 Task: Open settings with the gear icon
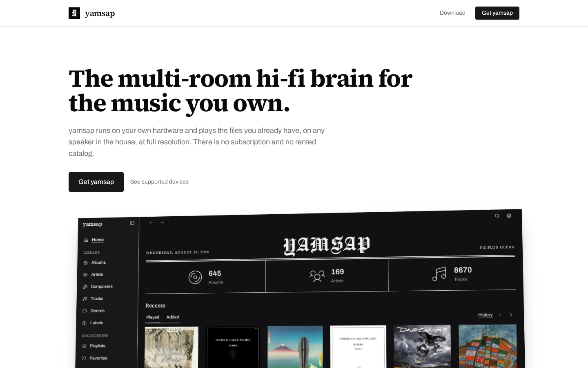pyautogui.click(x=509, y=215)
